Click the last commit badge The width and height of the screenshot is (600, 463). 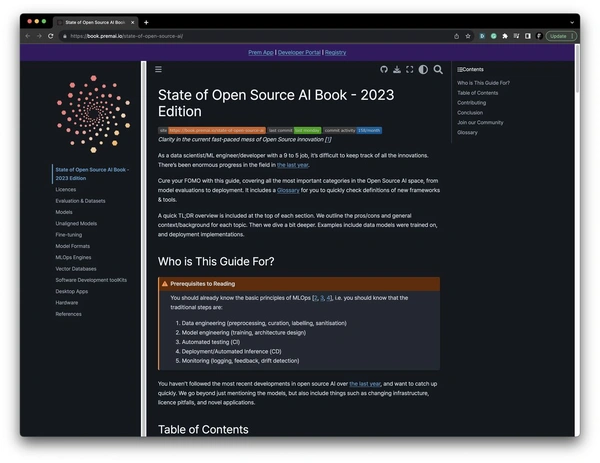[294, 130]
